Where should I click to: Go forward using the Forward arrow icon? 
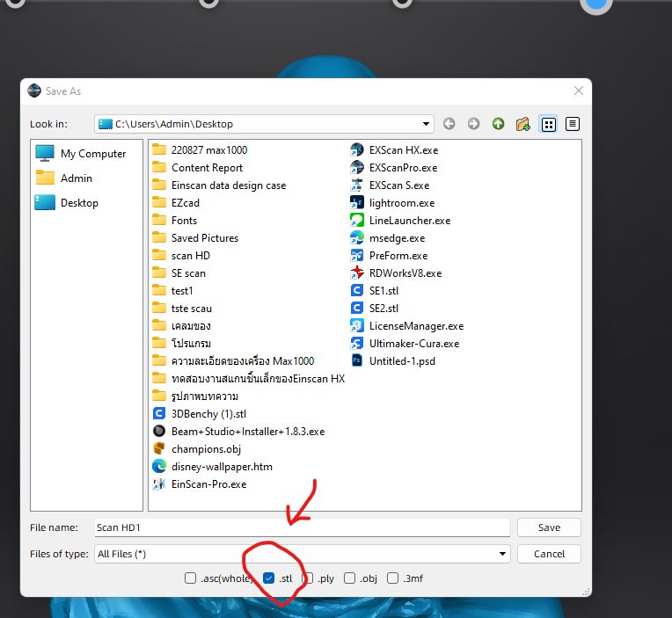473,124
